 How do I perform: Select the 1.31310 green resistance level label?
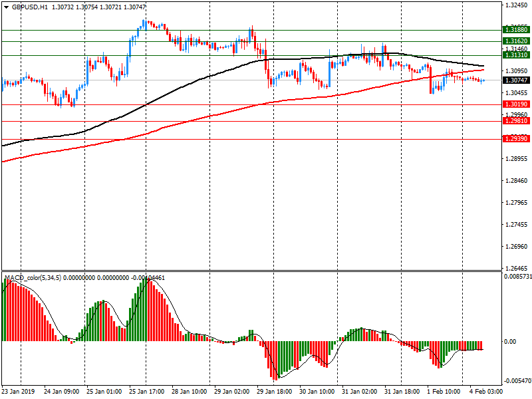(x=516, y=55)
